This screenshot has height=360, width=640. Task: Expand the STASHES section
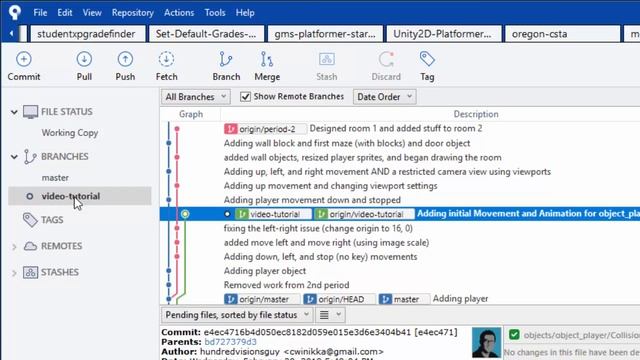(14, 273)
